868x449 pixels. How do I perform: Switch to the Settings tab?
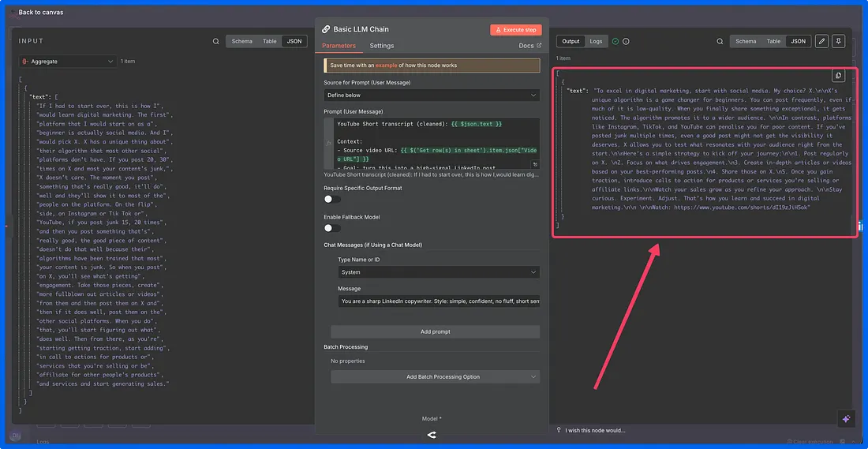click(x=382, y=46)
